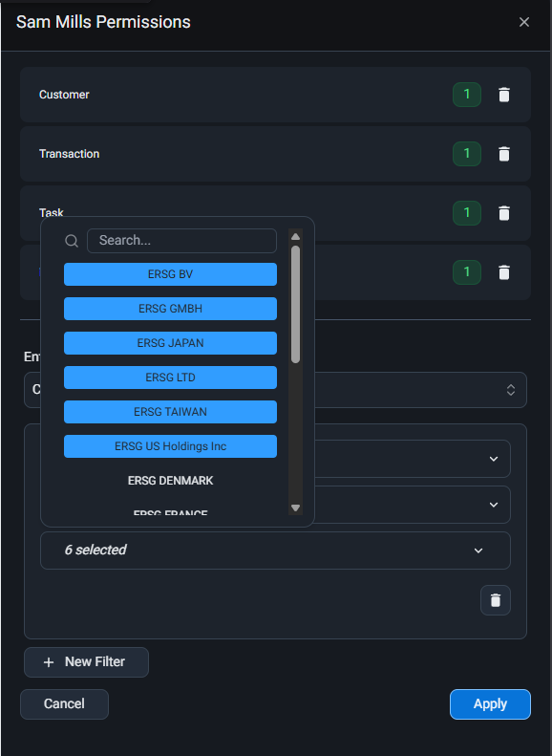The height and width of the screenshot is (756, 552).
Task: Open the 6 selected dropdown
Action: (x=275, y=551)
